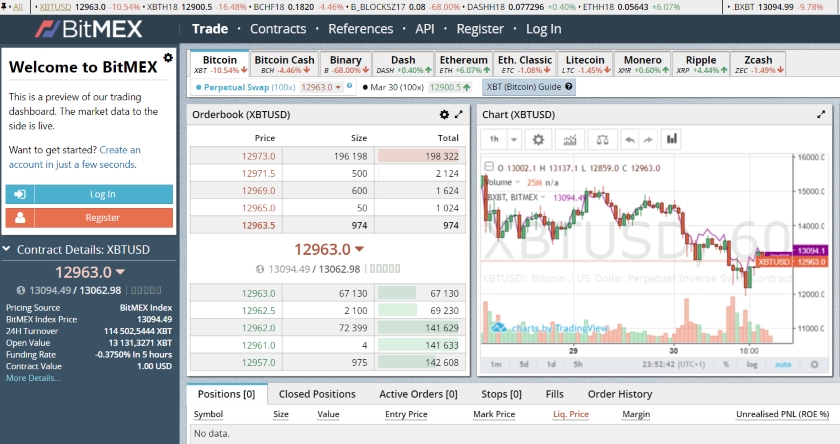
Task: Open Volume indicator dropdown in chart
Action: [x=518, y=182]
